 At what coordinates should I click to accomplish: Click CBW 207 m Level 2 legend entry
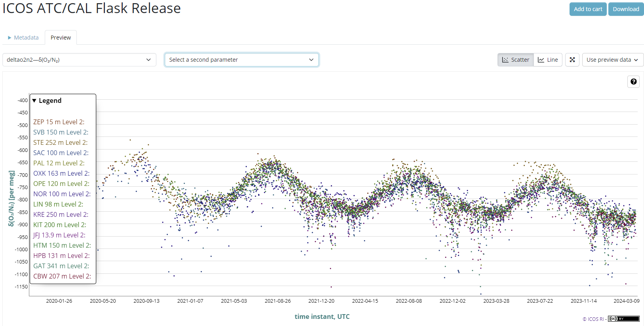click(x=62, y=276)
